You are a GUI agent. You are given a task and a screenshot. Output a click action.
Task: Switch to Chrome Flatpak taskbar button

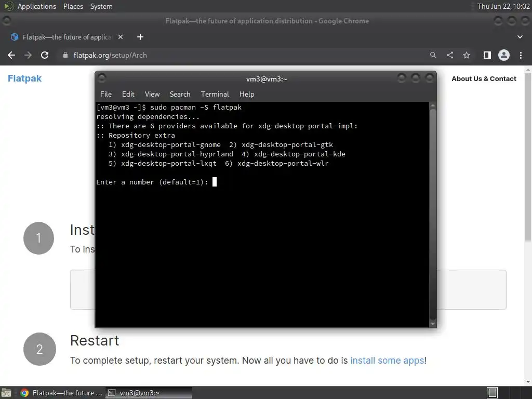(61, 393)
